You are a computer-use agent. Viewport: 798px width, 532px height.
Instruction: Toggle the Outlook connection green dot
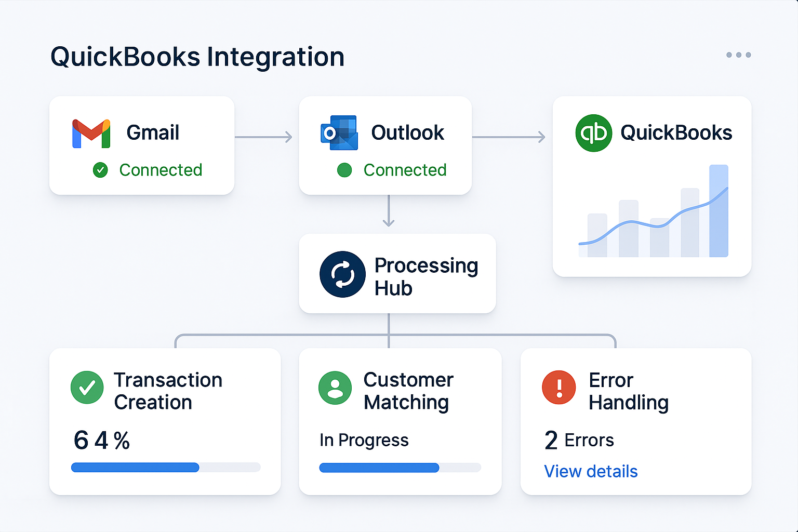point(344,170)
